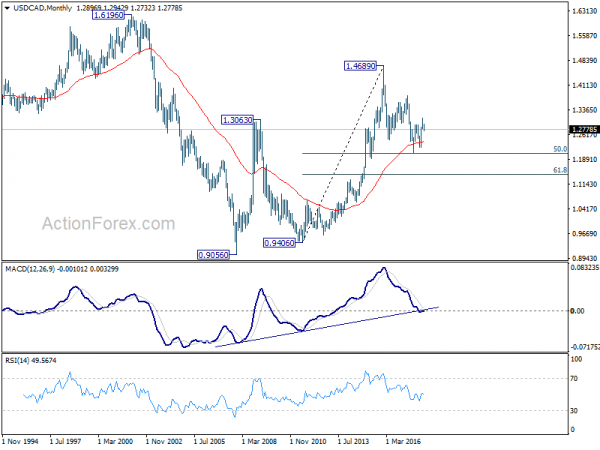This screenshot has height=450, width=600.
Task: Click the MACD 0.00 zero-level axis label
Action: pos(577,311)
